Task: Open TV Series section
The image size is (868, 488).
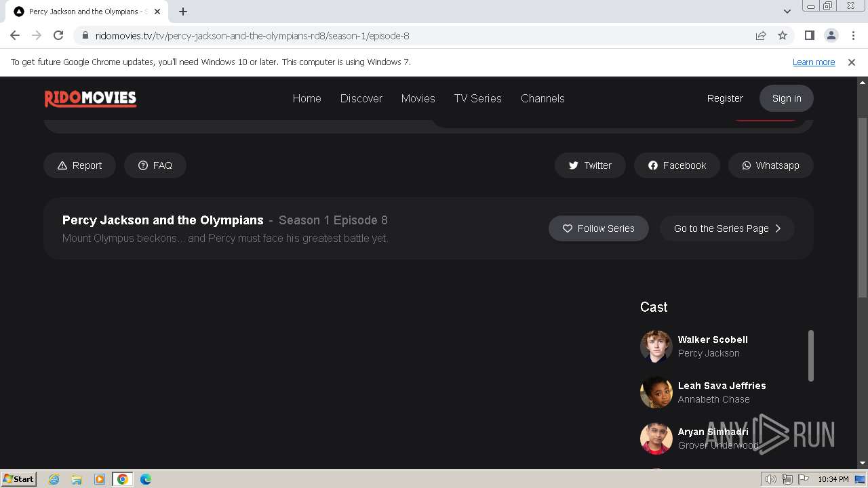Action: (478, 98)
